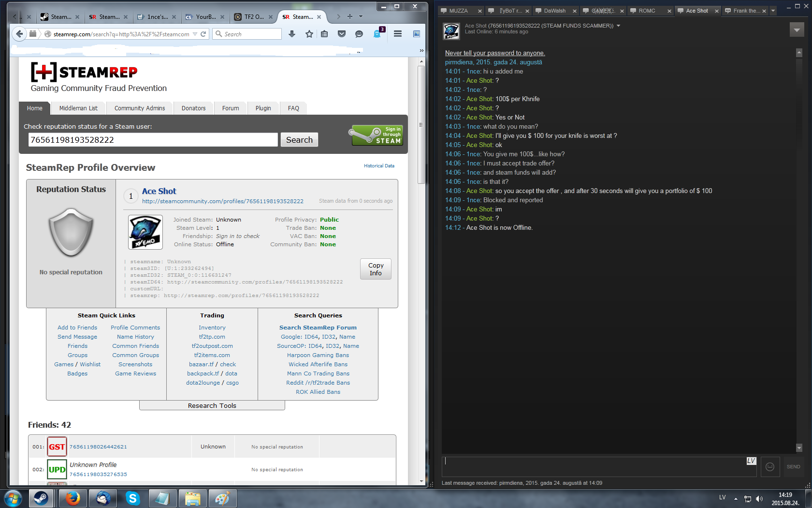This screenshot has height=508, width=812.
Task: Open the Name History link
Action: point(135,337)
